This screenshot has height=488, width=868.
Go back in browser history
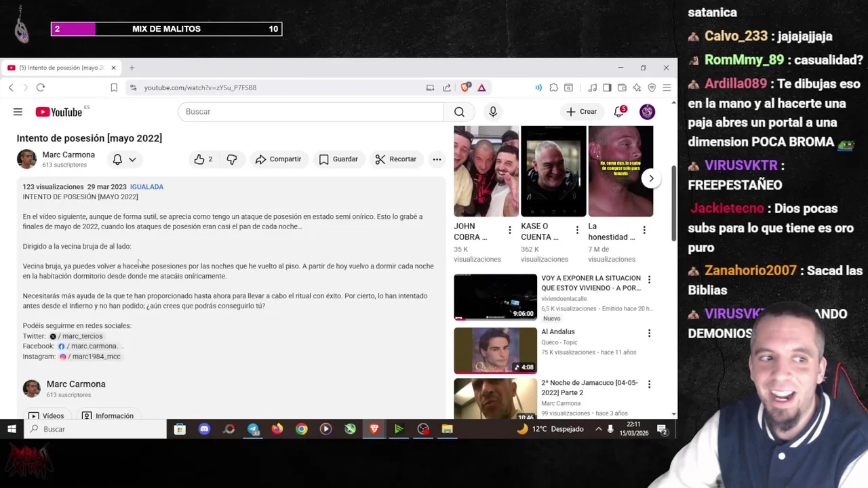tap(11, 87)
